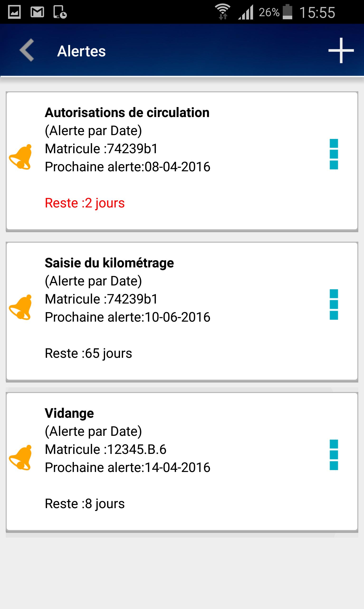
Task: Tap the image notification icon in status bar
Action: point(14,12)
